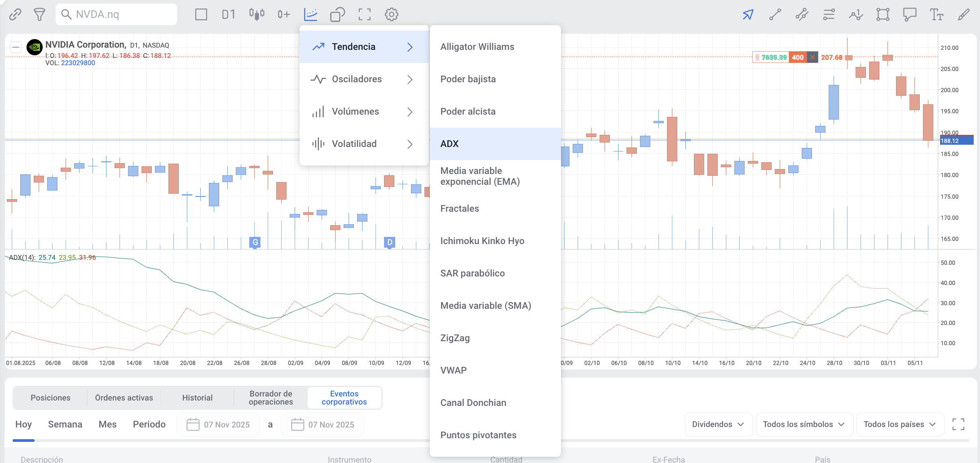Image resolution: width=980 pixels, height=463 pixels.
Task: Select Hoy time filter
Action: tap(23, 424)
